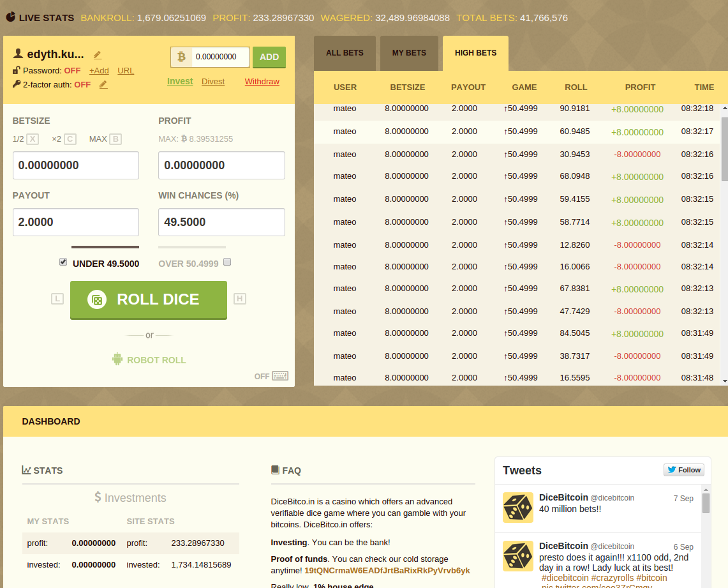Click the X halve-bet shortcut key icon

[x=33, y=139]
